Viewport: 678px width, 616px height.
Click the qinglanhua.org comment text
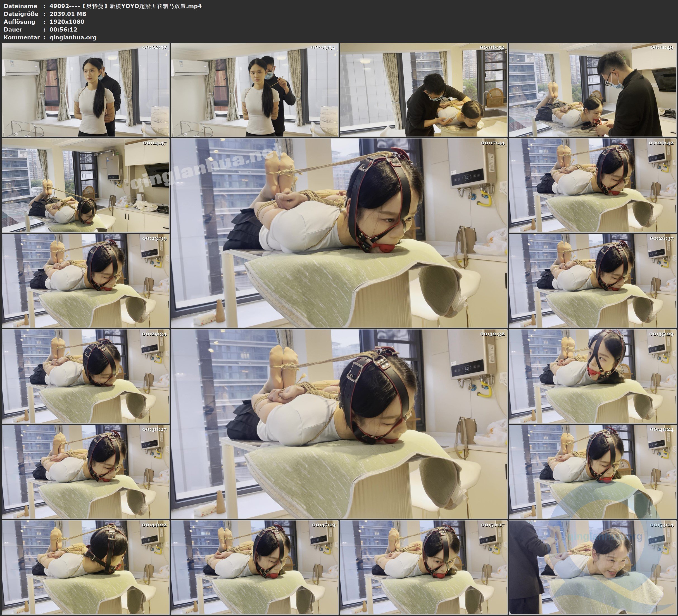[73, 37]
